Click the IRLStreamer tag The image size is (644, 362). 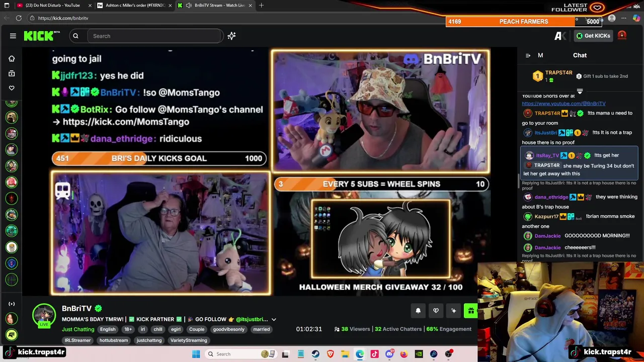[x=77, y=340]
